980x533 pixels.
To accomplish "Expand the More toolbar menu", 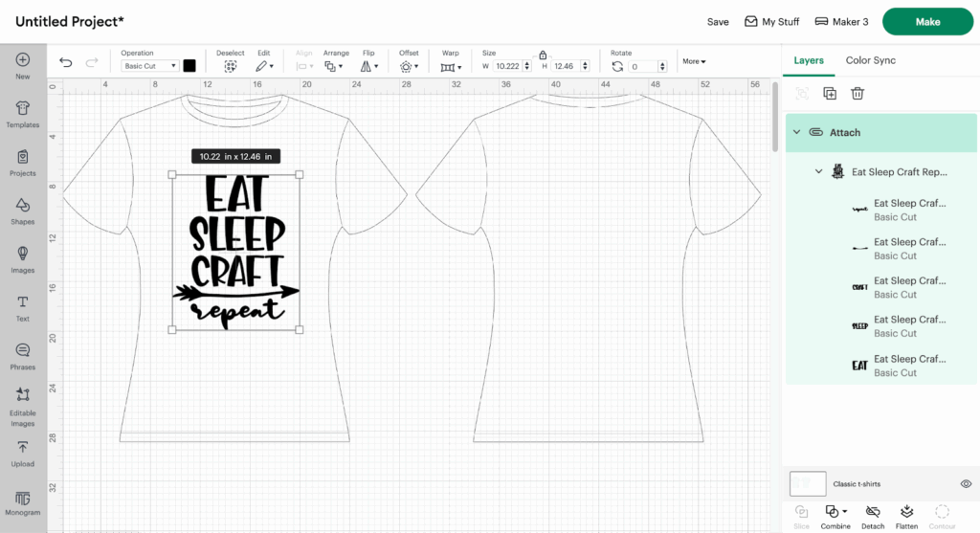I will [x=694, y=61].
